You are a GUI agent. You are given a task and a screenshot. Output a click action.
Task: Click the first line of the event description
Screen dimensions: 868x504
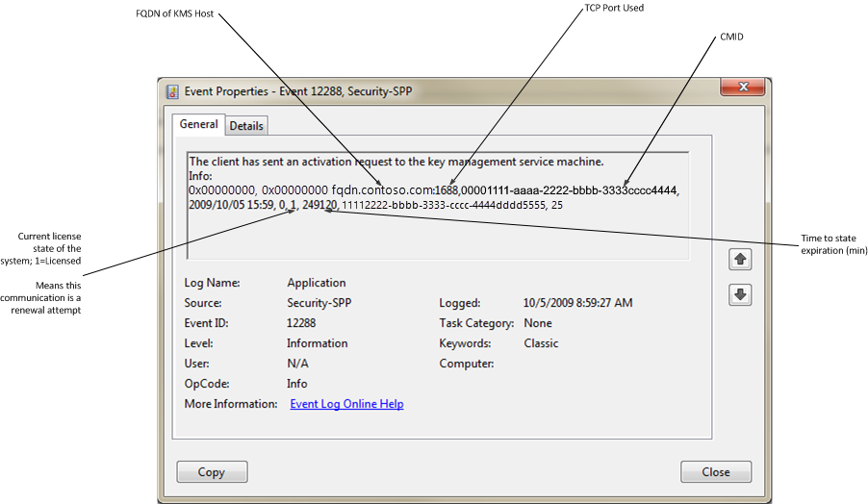point(396,162)
